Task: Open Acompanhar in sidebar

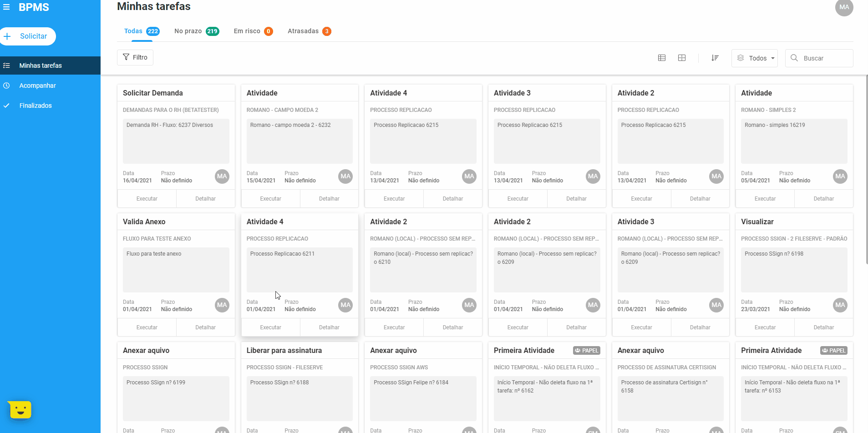Action: (x=50, y=86)
